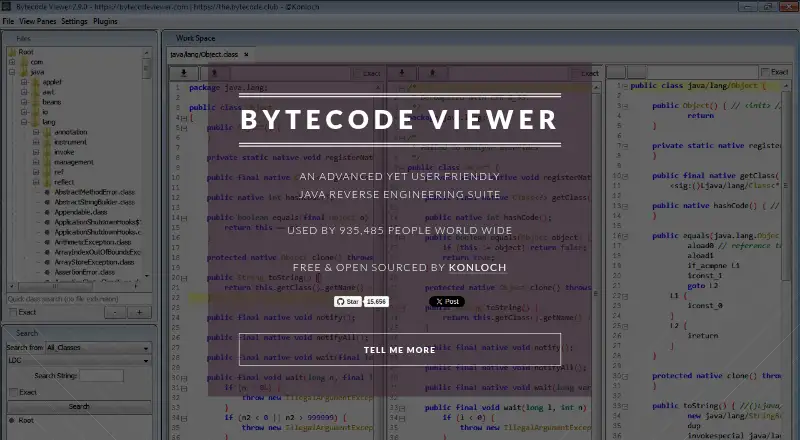Click ArithmeticException.class file icon
Viewport: 800px width, 440px height.
click(47, 242)
